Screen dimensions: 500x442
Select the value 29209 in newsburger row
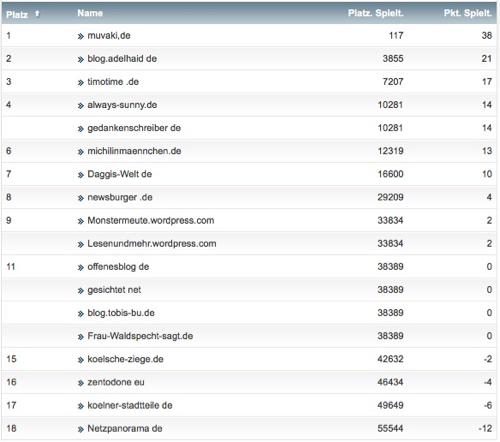[390, 197]
